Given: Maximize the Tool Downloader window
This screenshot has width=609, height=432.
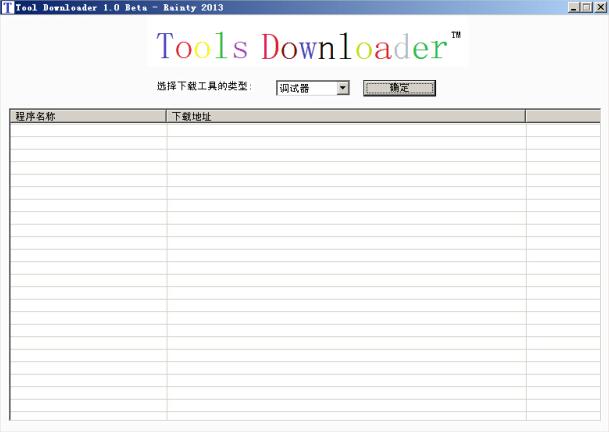Looking at the screenshot, I should tap(586, 7).
